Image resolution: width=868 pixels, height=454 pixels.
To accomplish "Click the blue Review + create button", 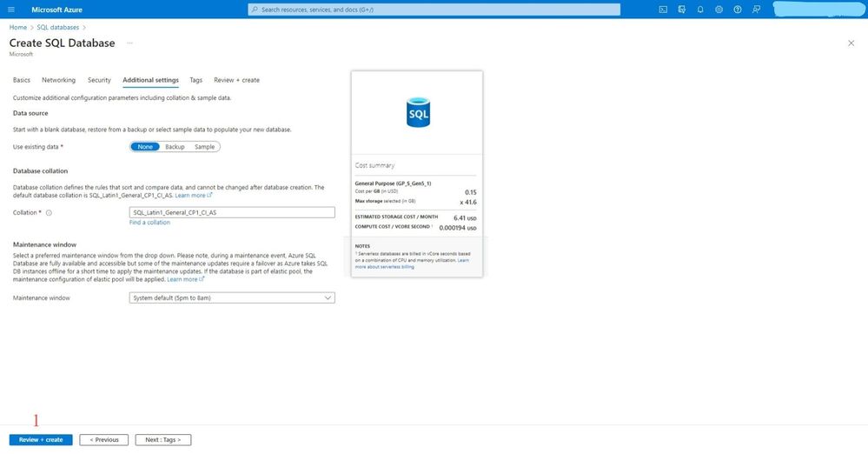I will coord(41,440).
